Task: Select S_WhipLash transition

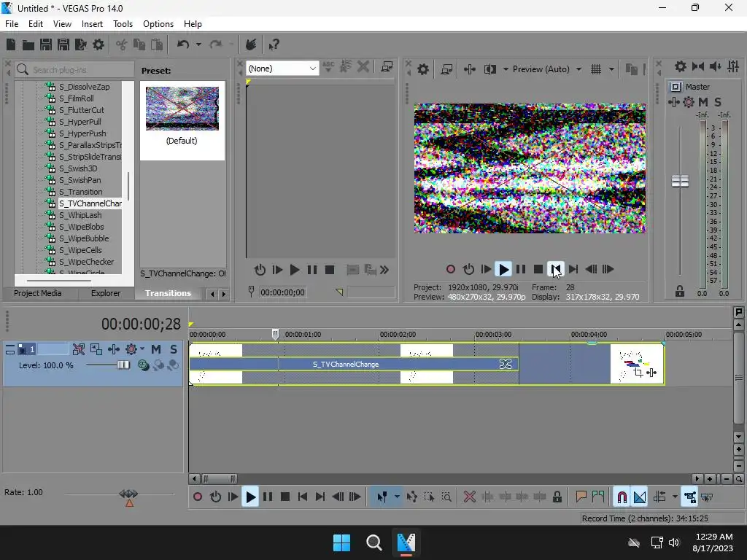Action: click(x=80, y=215)
